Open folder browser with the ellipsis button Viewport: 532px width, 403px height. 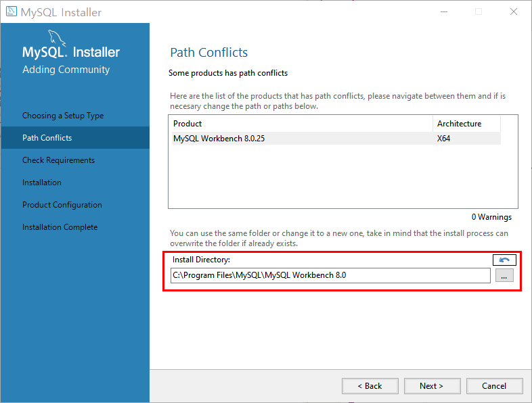pos(504,276)
